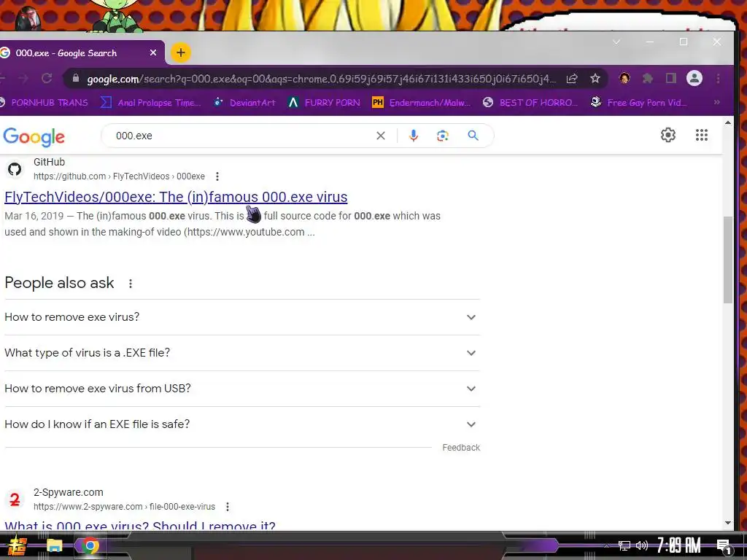
Task: Expand 'What type of virus is a .EXE file?'
Action: coord(242,353)
